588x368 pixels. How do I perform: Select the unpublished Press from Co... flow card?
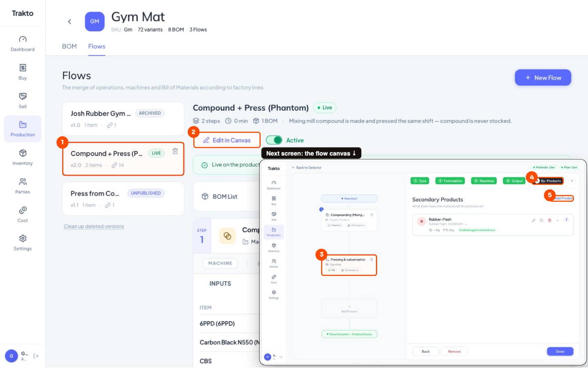click(123, 199)
